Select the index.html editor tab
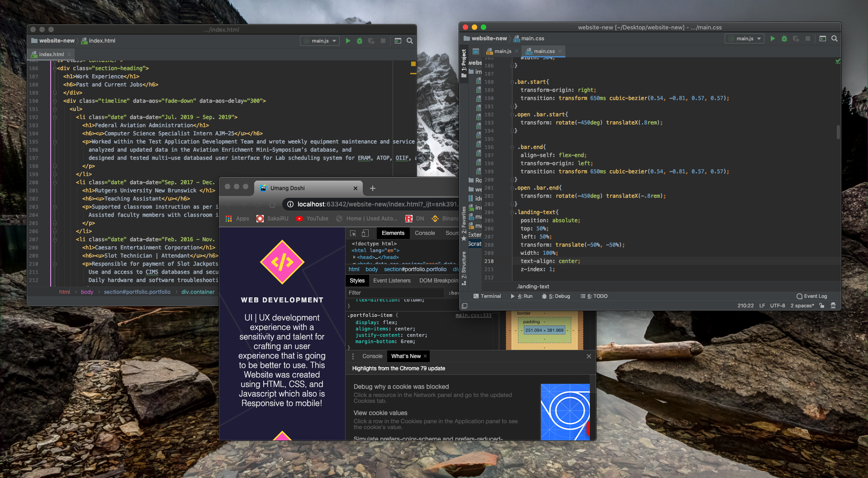Screen dimensions: 868x478 tap(51, 54)
